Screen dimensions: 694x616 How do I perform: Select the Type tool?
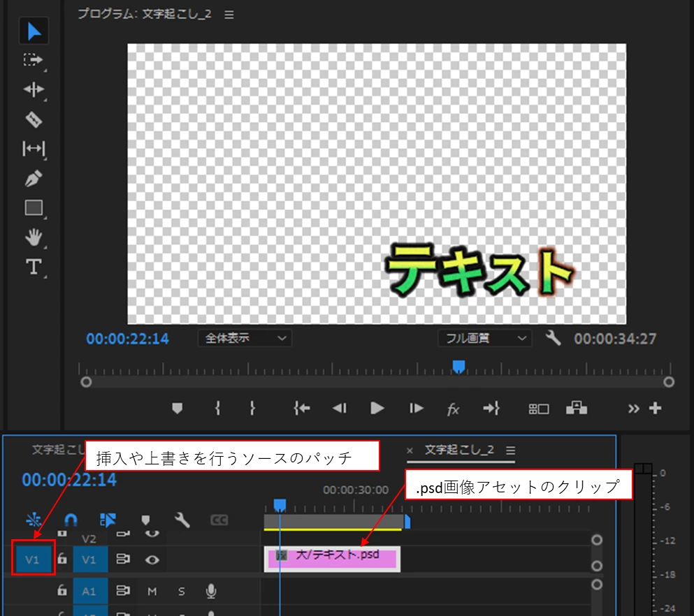coord(34,267)
